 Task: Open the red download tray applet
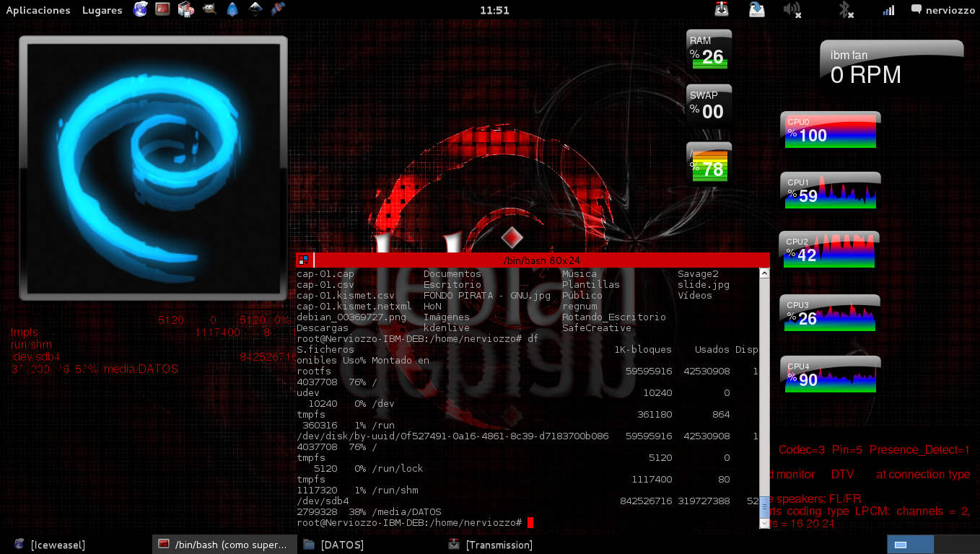(722, 10)
